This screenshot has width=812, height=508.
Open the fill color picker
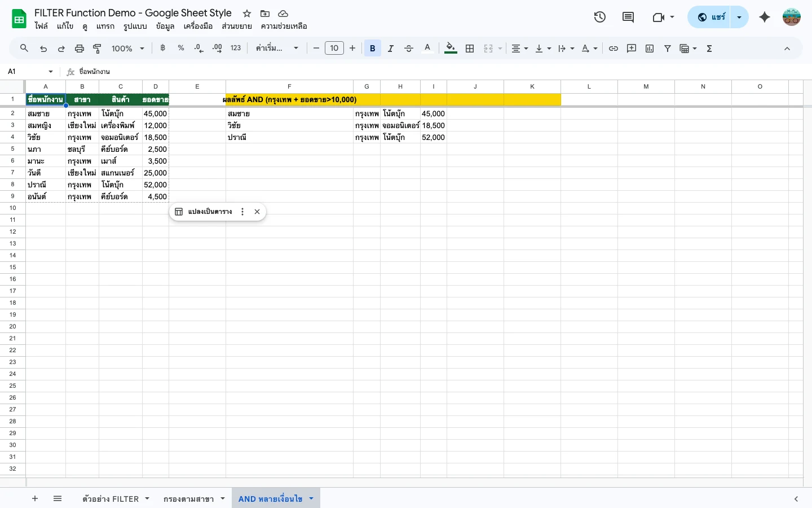coord(451,49)
